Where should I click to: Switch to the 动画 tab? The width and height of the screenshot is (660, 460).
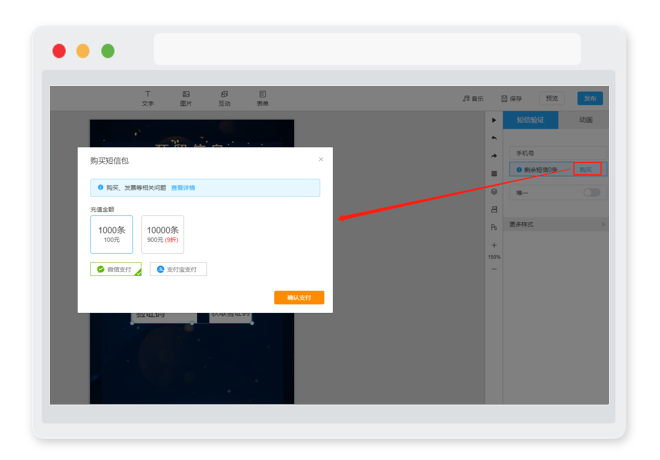pyautogui.click(x=585, y=120)
